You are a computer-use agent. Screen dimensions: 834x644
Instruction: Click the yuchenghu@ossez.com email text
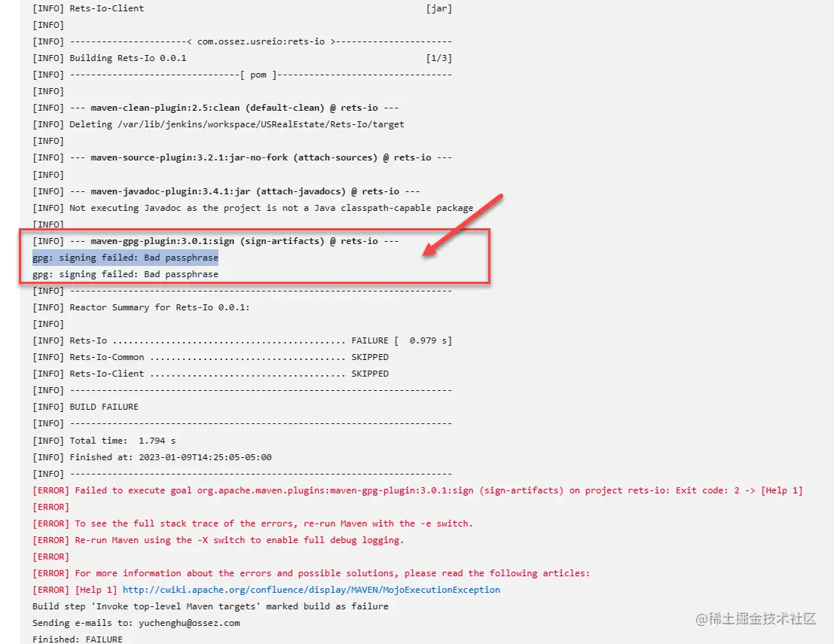coord(189,623)
